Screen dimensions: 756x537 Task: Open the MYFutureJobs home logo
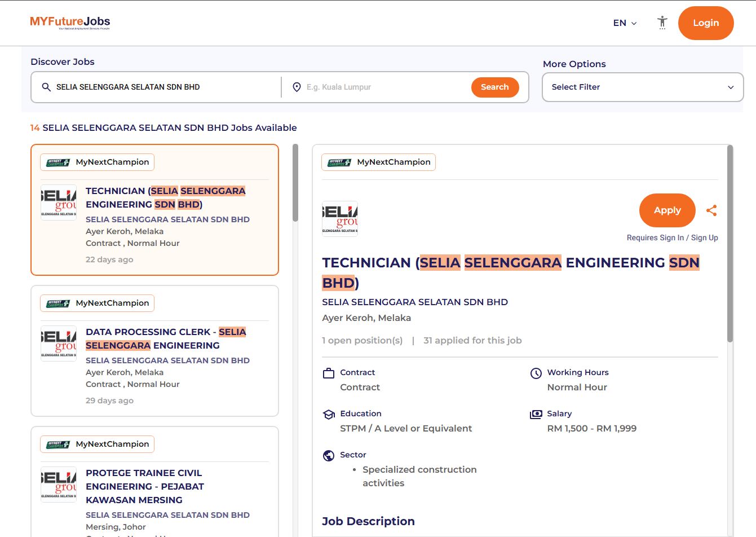(x=70, y=23)
